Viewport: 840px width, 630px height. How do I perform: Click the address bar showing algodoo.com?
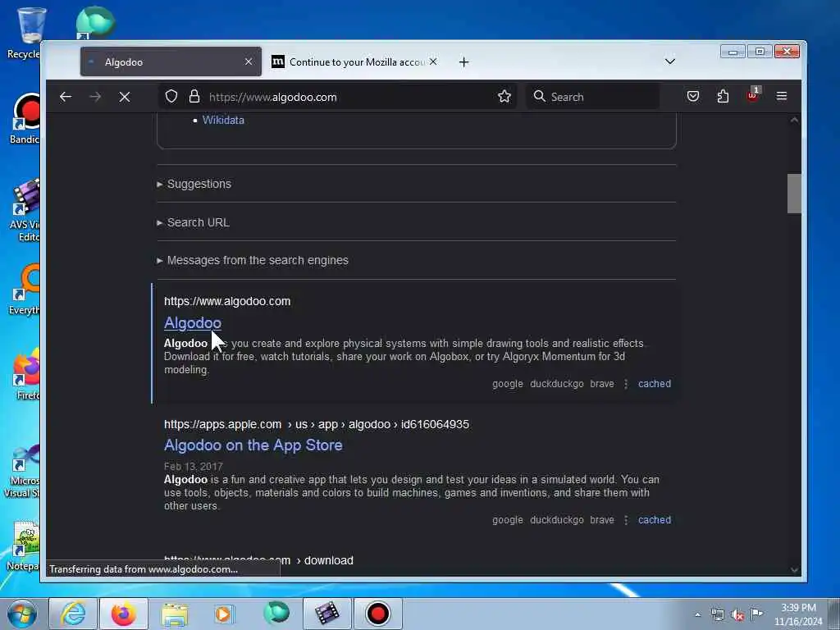tap(337, 97)
